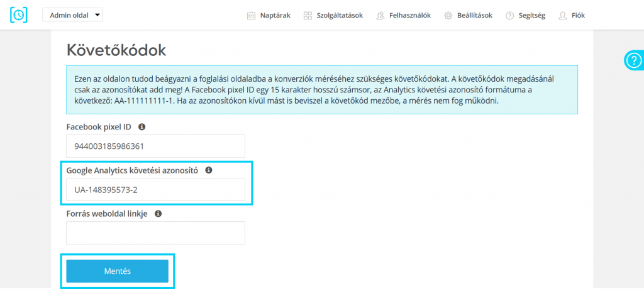
Task: Click the Segítség question mark icon
Action: click(x=509, y=16)
